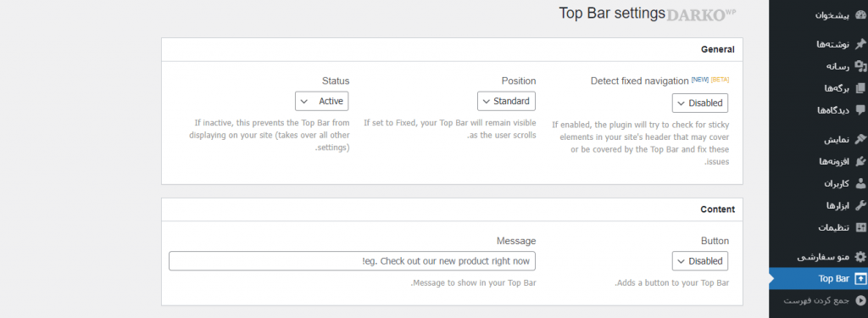Click the Pages icon (برگه‌ها)
The height and width of the screenshot is (318, 868).
click(860, 88)
